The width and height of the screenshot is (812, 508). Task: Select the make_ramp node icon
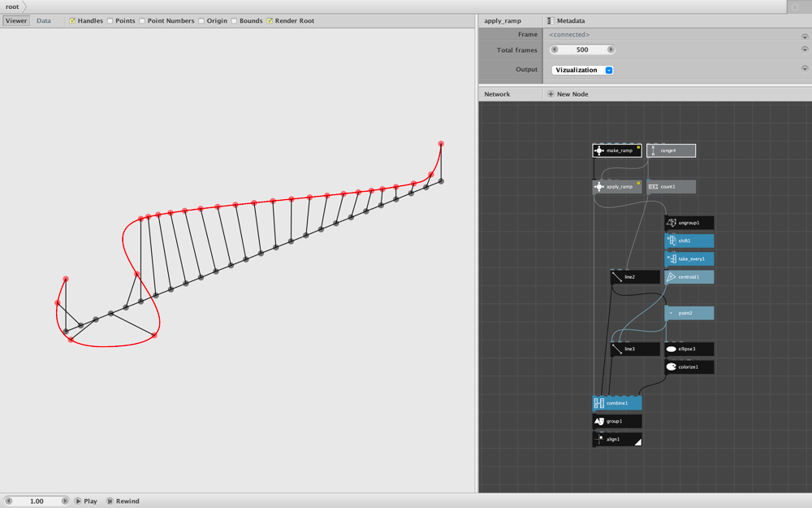[599, 151]
